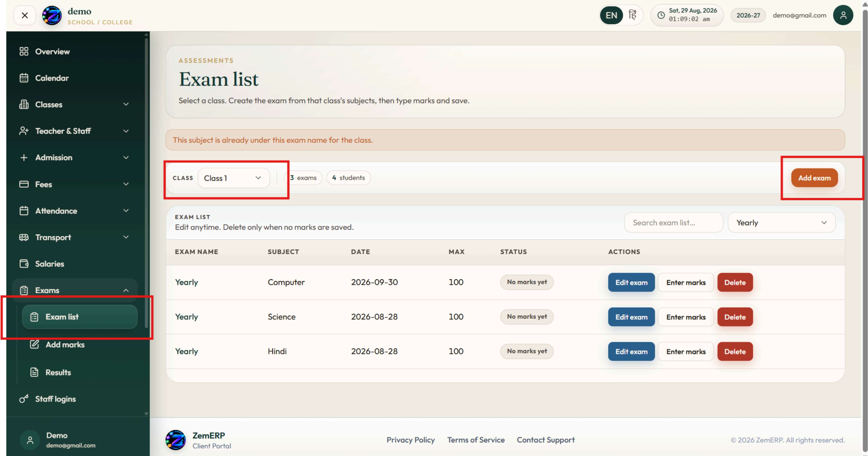Focus the Search exam list field

click(674, 222)
